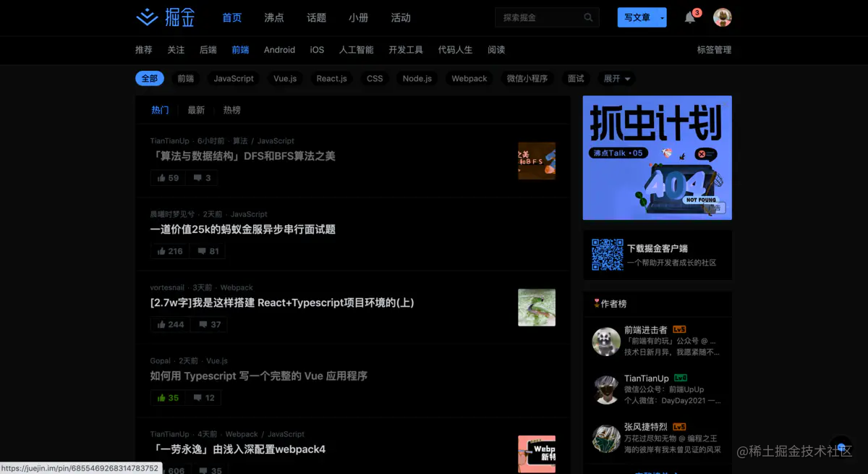Viewport: 868px width, 474px height.
Task: Open comments showing 37 replies
Action: 208,324
